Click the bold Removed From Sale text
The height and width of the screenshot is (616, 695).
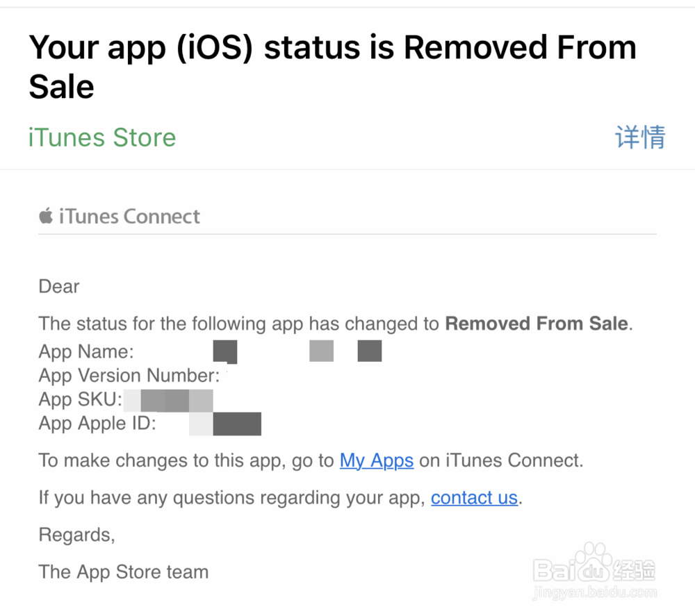pyautogui.click(x=537, y=324)
